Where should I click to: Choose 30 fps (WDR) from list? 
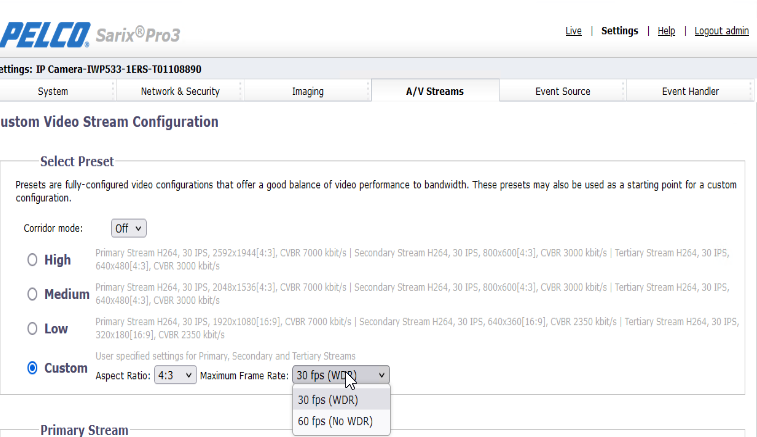[x=327, y=399]
